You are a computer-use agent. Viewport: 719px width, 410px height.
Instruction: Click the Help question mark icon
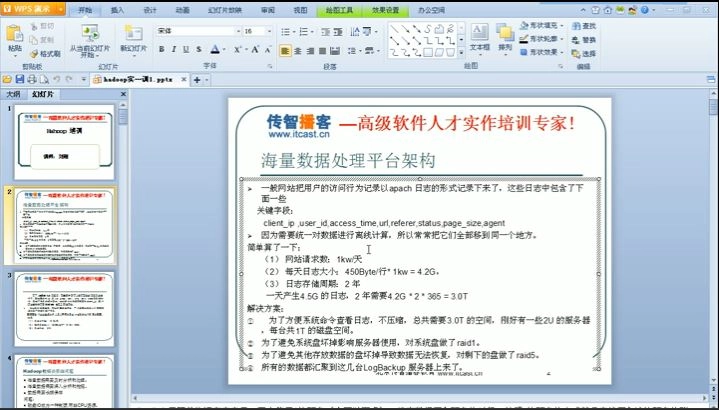pyautogui.click(x=645, y=10)
